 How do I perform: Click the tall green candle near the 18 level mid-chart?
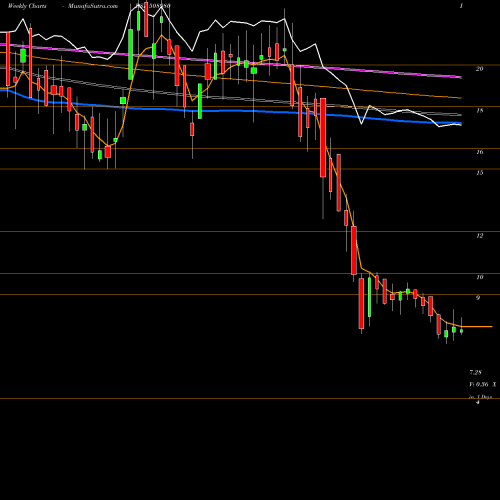200,101
